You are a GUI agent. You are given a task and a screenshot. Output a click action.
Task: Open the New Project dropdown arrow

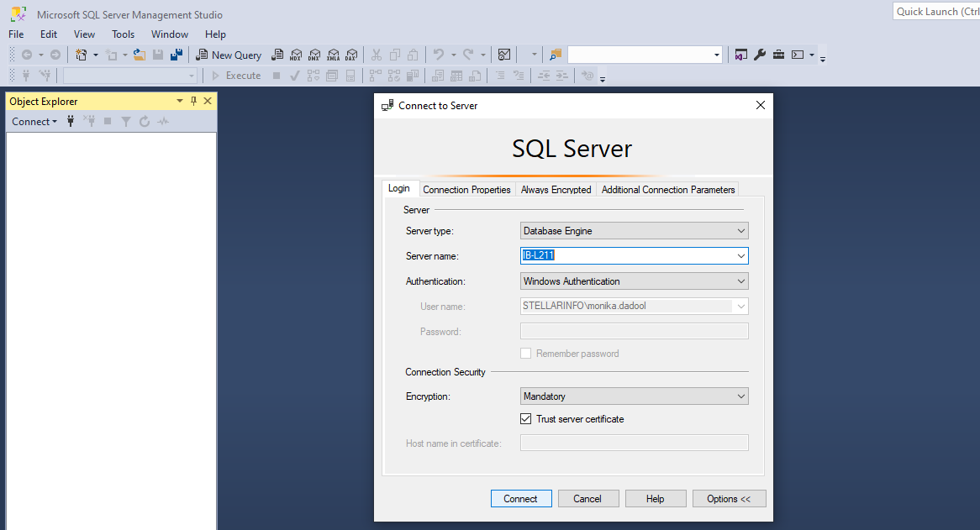point(96,55)
